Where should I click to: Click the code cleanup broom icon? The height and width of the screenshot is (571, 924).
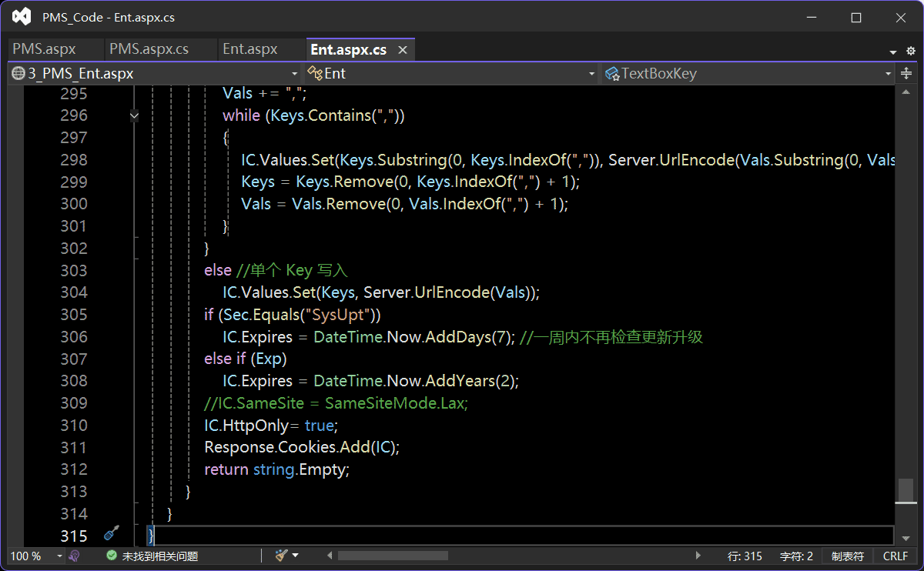(x=282, y=556)
